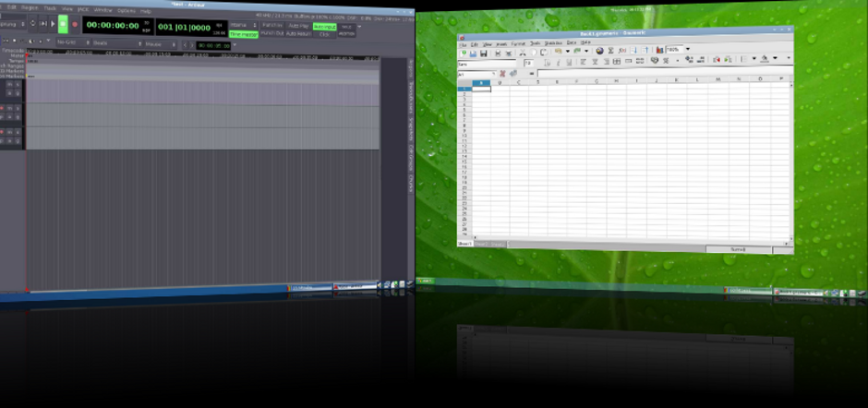The image size is (868, 408).
Task: Jump to session end in Ardour transport
Action: [43, 23]
